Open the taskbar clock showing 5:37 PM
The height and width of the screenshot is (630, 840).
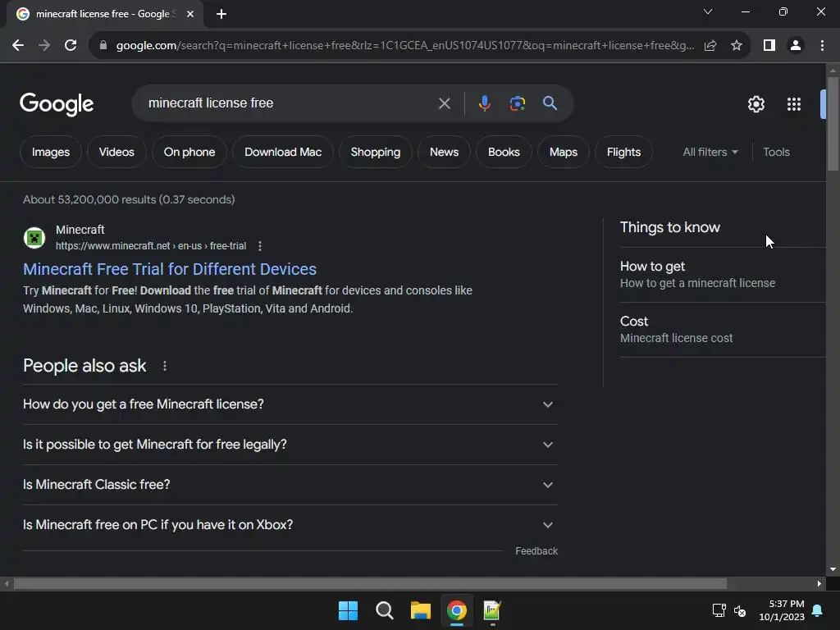pyautogui.click(x=782, y=610)
